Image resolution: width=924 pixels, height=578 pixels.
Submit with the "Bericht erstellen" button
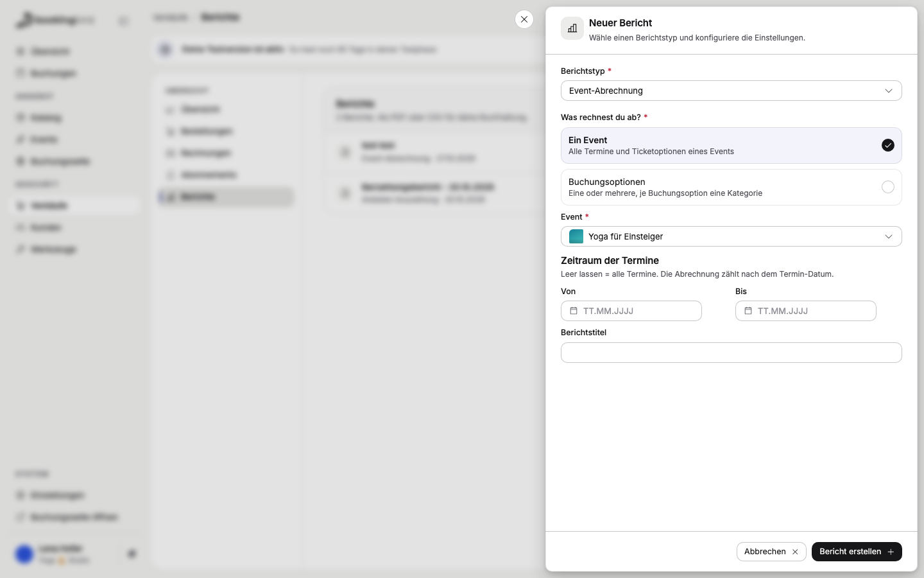857,552
